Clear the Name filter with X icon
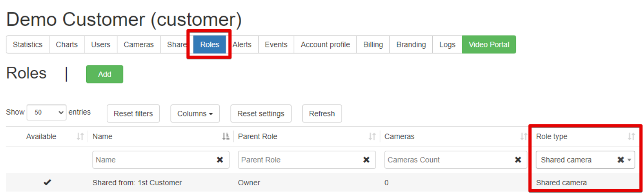Viewport: 644px width, 196px height. [220, 160]
